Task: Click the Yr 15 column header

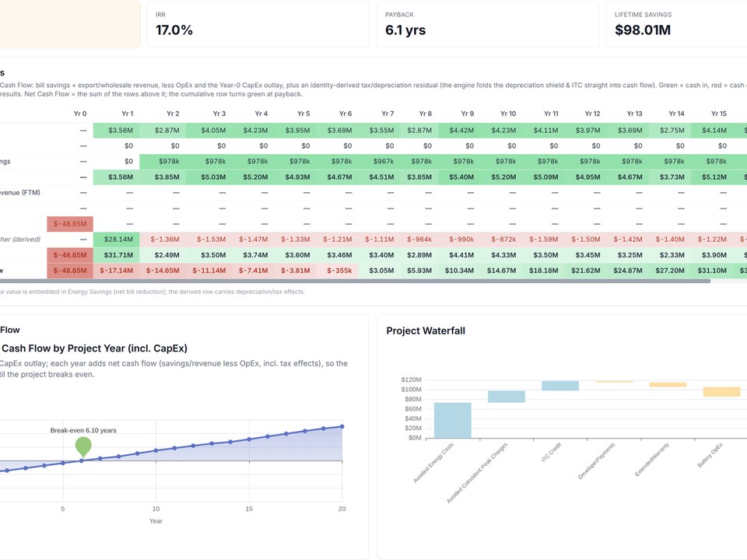Action: 719,114
